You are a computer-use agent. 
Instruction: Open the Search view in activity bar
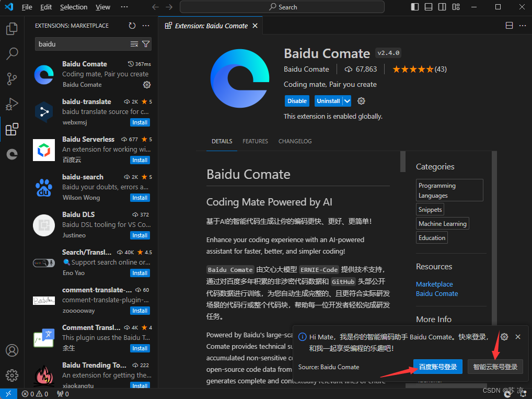click(12, 54)
